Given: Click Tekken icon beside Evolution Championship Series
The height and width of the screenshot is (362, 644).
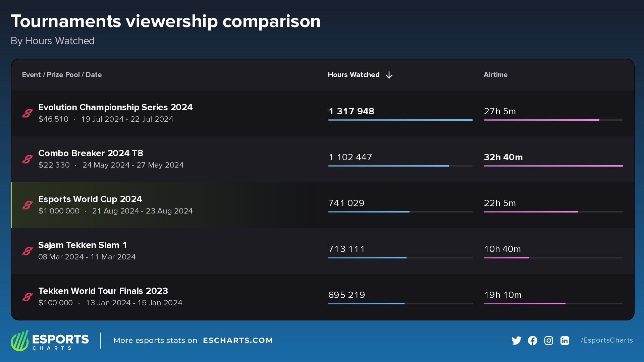Looking at the screenshot, I should click(x=28, y=113).
